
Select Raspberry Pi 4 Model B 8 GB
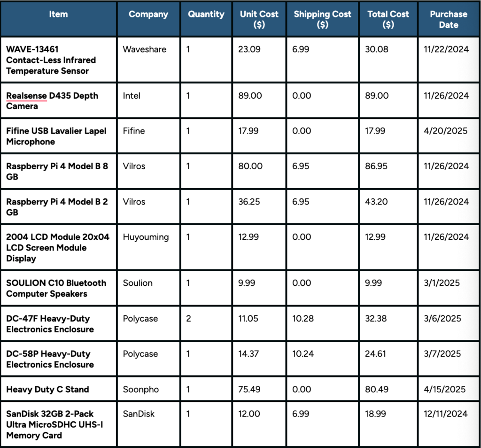click(x=58, y=171)
